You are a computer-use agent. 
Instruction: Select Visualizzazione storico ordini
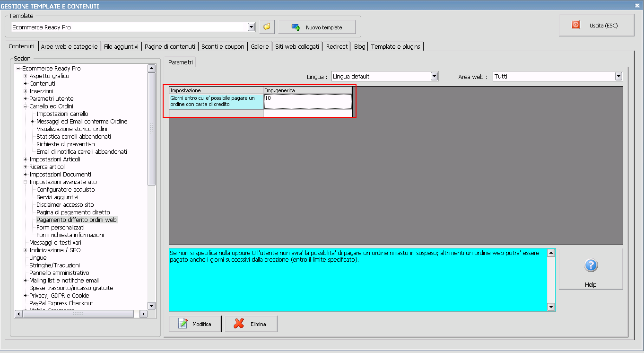pos(72,129)
